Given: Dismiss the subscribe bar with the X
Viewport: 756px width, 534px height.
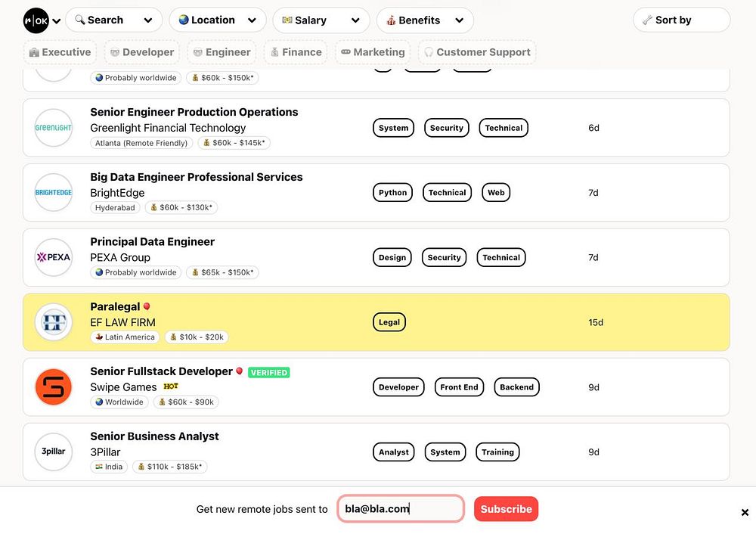Looking at the screenshot, I should point(745,512).
